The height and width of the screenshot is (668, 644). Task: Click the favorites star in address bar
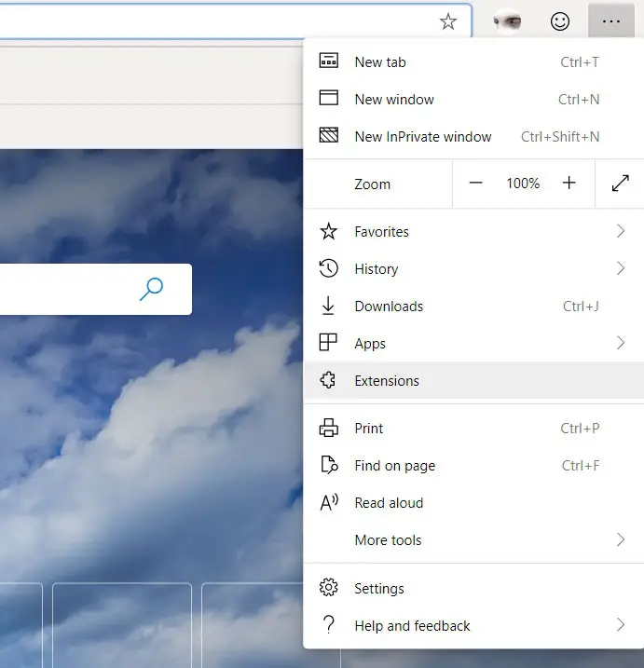pyautogui.click(x=448, y=21)
